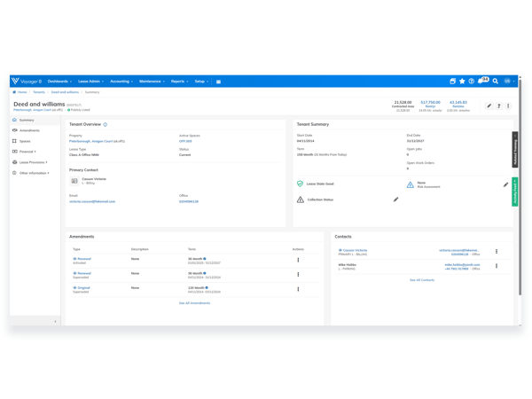Edit the Collection Status with pencil icon
The height and width of the screenshot is (399, 532).
click(395, 199)
